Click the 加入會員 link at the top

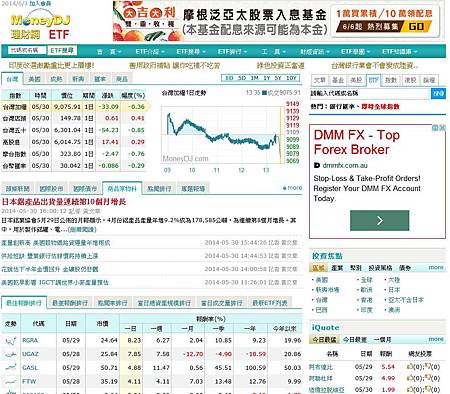click(x=40, y=3)
